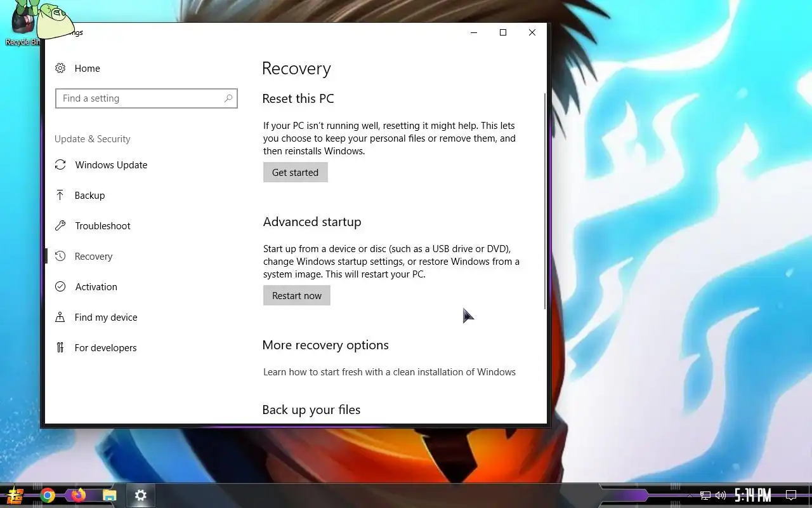Maximize the Settings window
This screenshot has width=812, height=508.
pos(503,32)
